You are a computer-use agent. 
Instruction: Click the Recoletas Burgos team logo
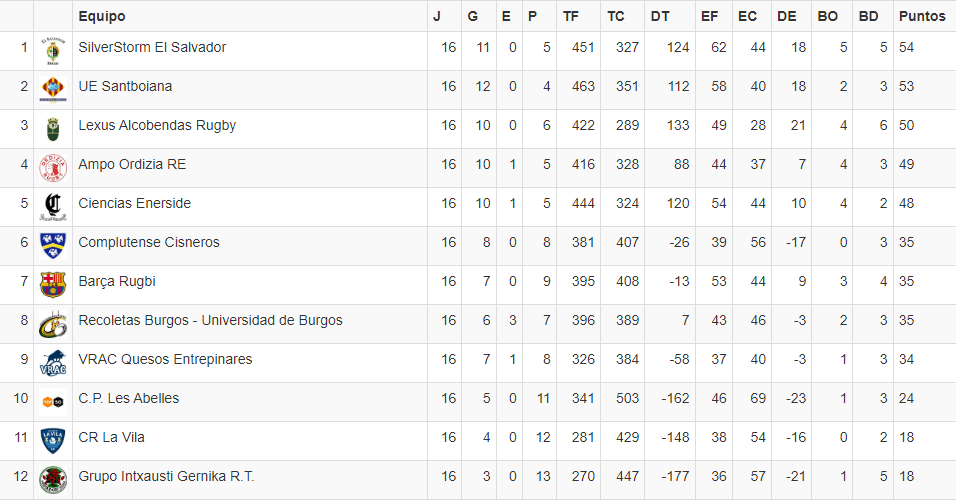tap(52, 323)
